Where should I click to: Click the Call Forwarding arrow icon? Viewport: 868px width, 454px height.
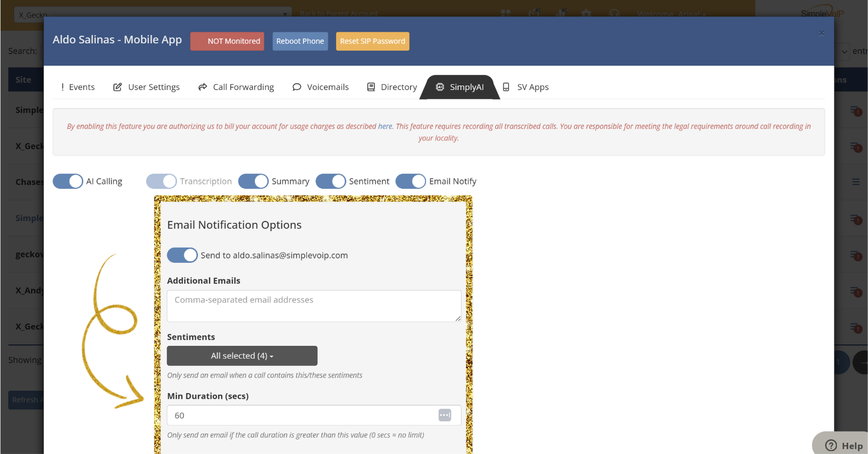click(x=202, y=87)
